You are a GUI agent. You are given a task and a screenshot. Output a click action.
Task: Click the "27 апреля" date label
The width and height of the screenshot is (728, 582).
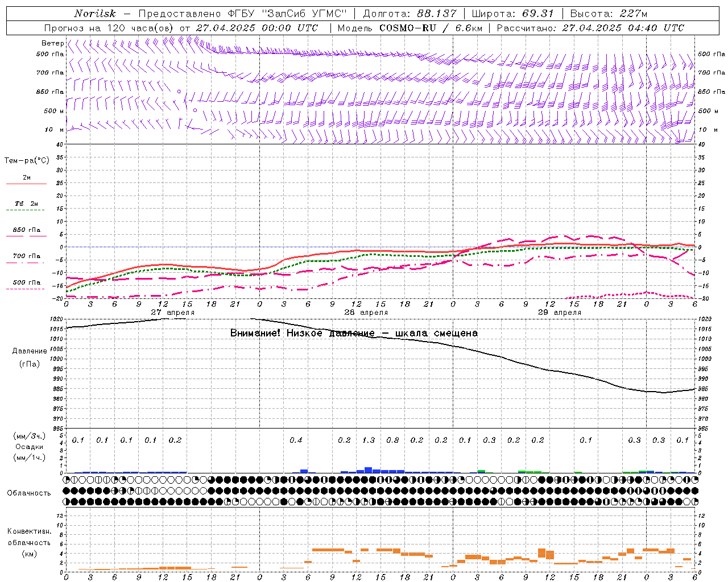click(x=172, y=312)
